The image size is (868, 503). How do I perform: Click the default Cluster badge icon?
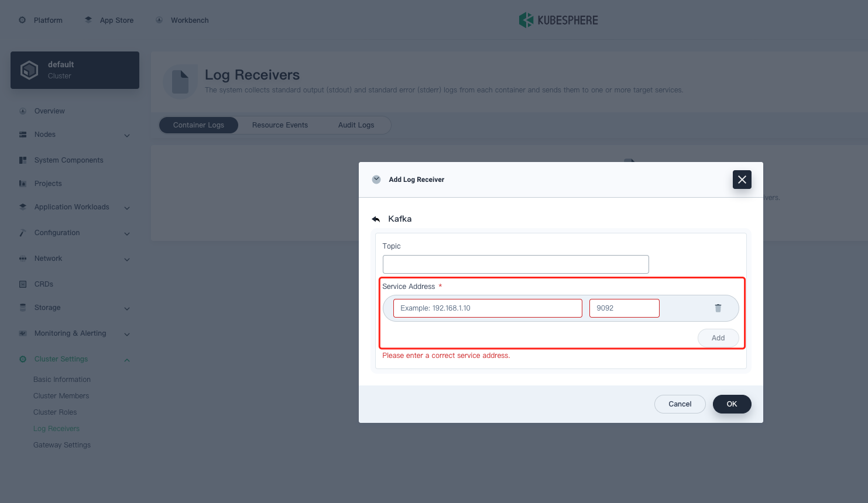[29, 70]
